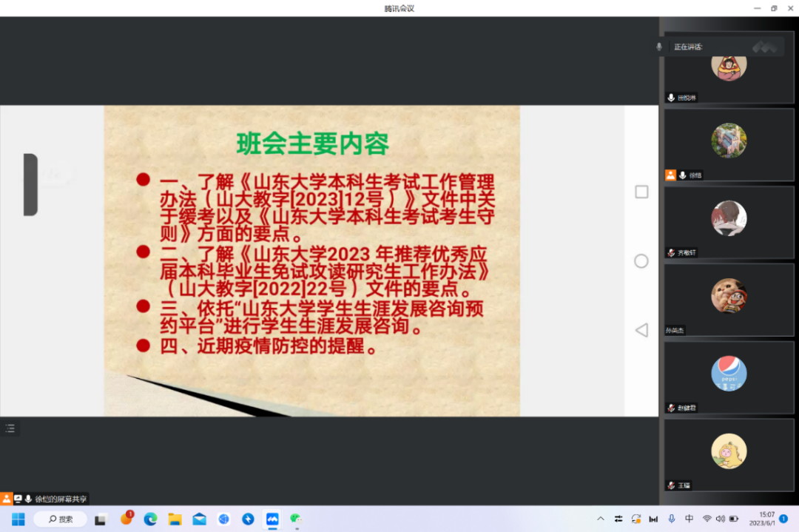Open the clock and date flyout
This screenshot has height=532, width=799.
[x=761, y=519]
